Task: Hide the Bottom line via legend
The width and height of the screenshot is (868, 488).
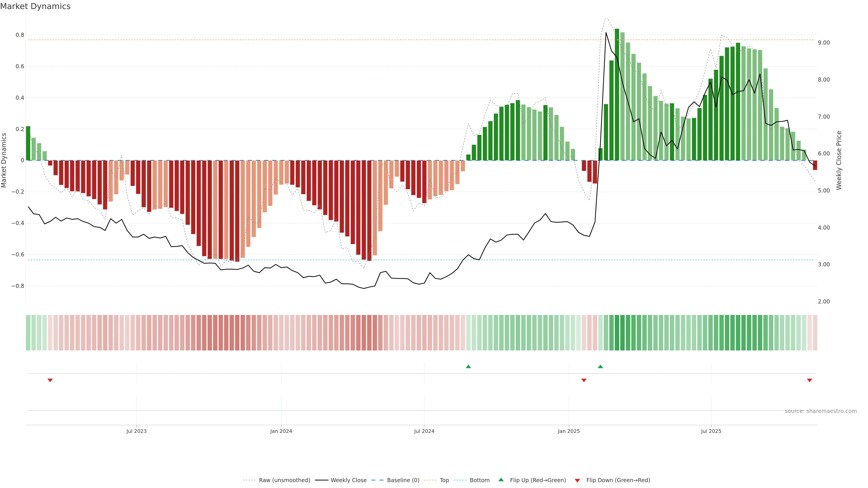Action: (479, 480)
